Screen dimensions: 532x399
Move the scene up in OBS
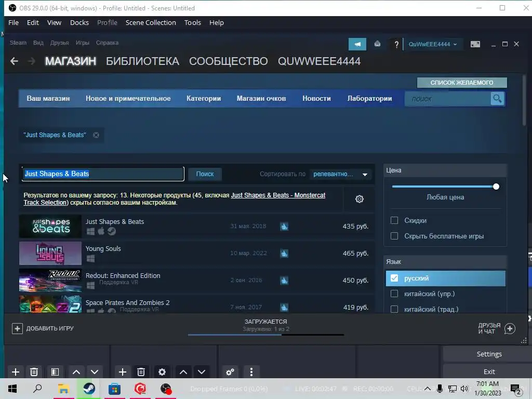tap(76, 372)
